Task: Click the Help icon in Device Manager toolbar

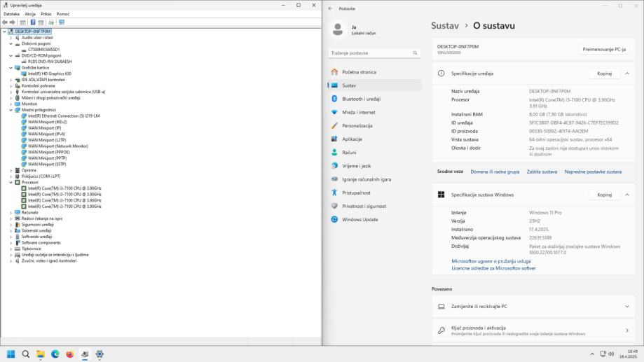Action: 33,22
